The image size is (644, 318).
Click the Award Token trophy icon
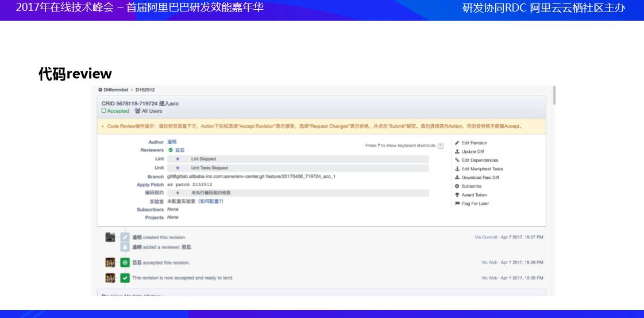[x=457, y=195]
